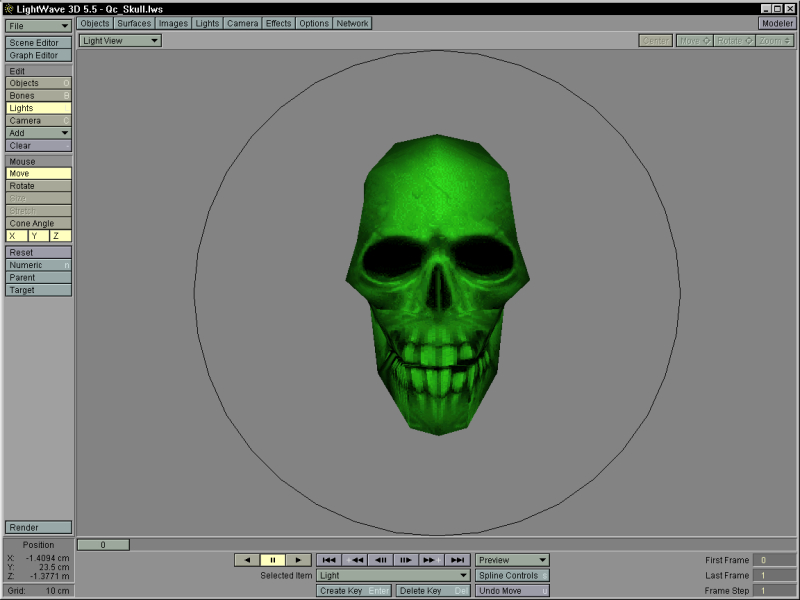The image size is (800, 600).
Task: Step one frame forward using transport icon
Action: pos(408,560)
